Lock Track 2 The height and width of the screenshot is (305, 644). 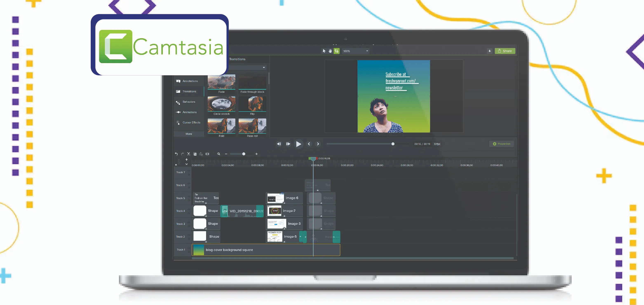189,239
